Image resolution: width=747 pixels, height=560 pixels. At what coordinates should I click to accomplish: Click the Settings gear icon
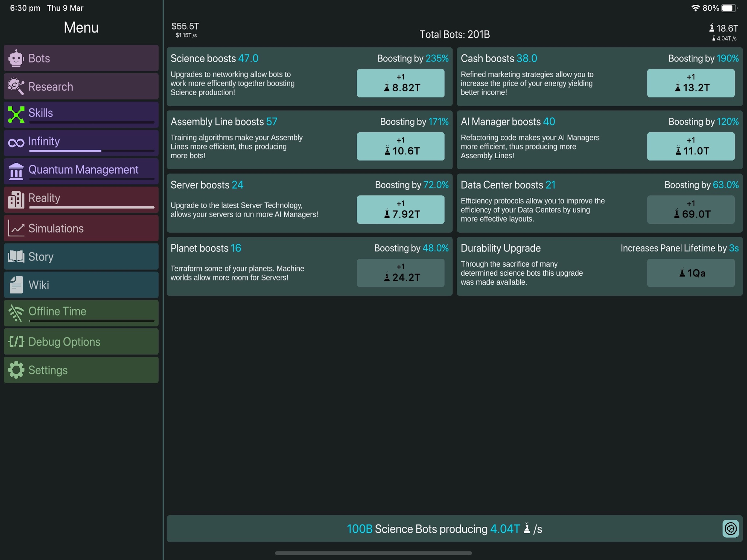pos(16,370)
